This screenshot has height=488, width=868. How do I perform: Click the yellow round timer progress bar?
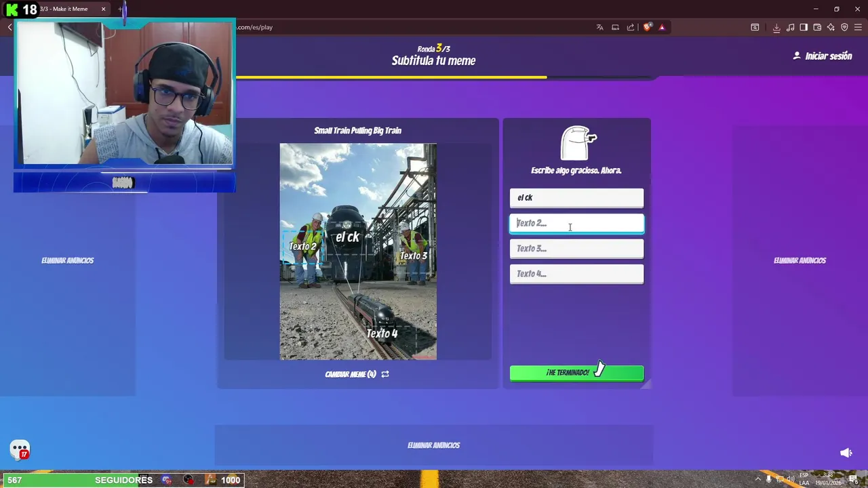pos(391,77)
